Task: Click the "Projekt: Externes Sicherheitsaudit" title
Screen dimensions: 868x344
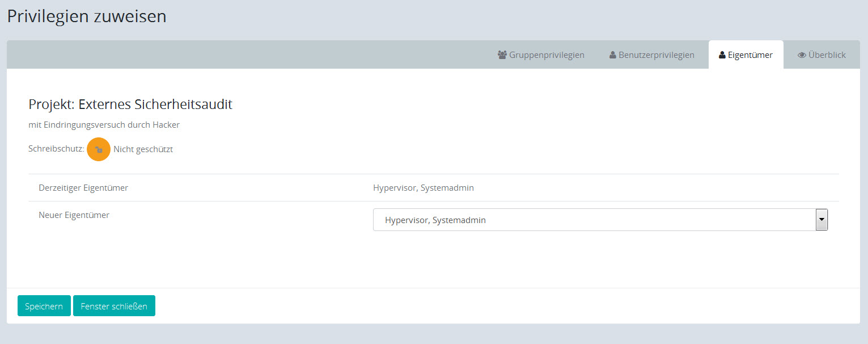Action: [130, 104]
